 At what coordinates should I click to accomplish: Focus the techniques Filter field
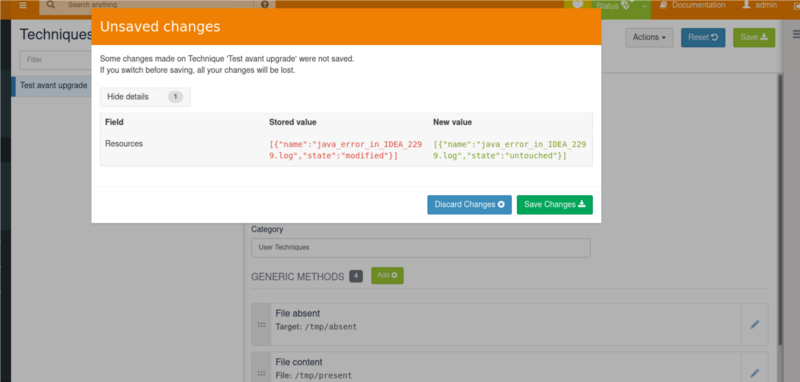(x=56, y=60)
